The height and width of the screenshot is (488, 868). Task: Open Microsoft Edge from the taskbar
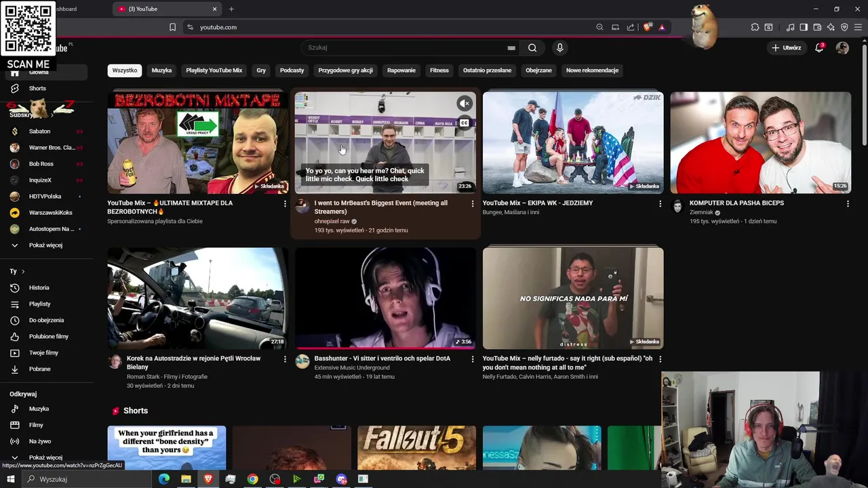coord(164,479)
